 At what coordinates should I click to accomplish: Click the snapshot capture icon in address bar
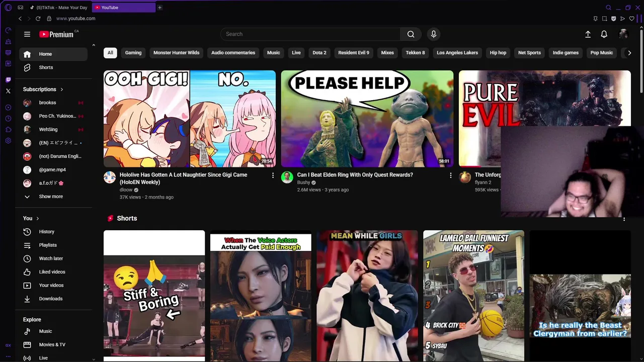click(604, 19)
